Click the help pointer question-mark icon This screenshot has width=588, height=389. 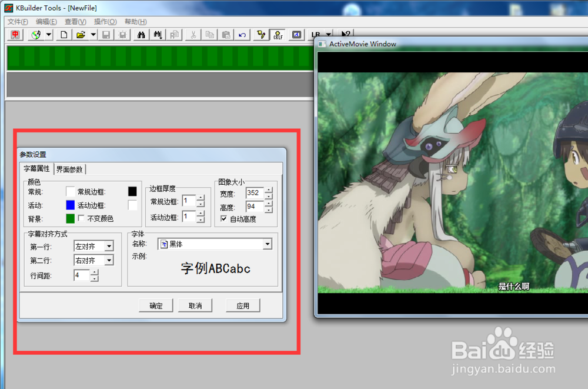pyautogui.click(x=346, y=34)
